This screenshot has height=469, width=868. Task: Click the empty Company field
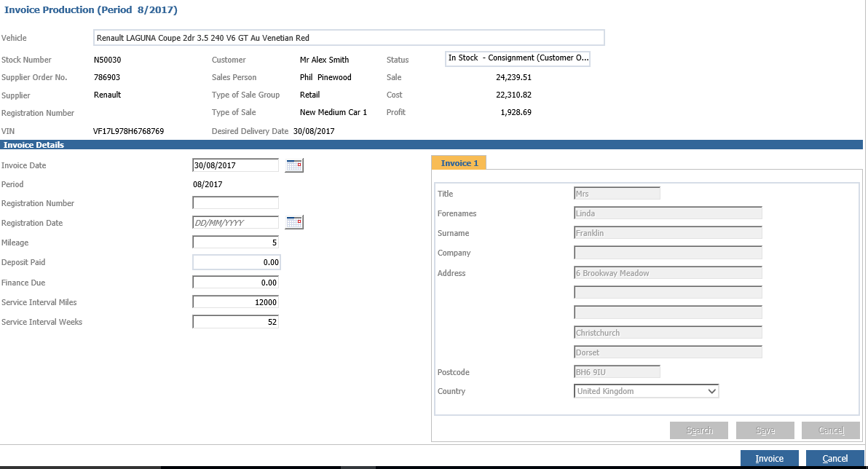pos(668,253)
